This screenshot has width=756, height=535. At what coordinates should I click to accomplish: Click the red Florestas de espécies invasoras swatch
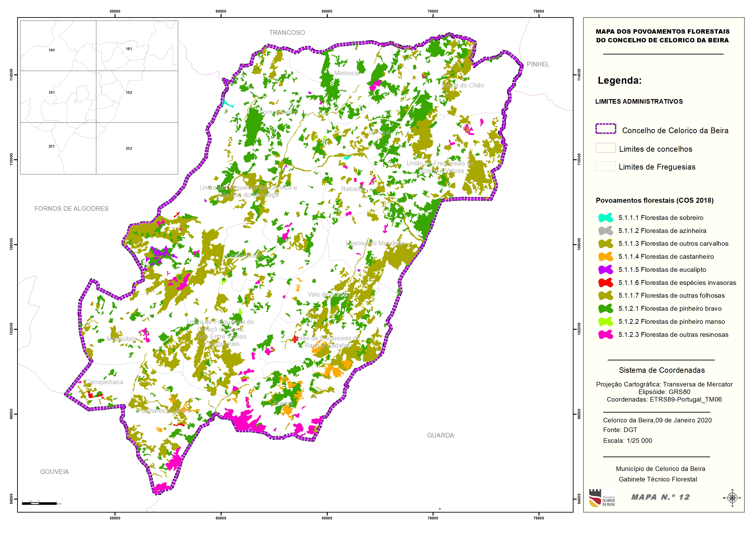(x=606, y=283)
